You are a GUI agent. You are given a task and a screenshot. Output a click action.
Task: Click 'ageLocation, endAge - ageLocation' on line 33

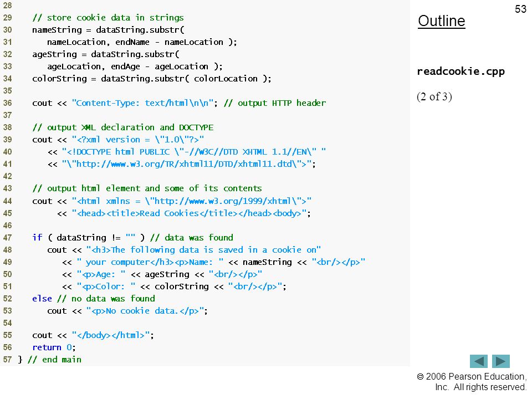(x=127, y=66)
